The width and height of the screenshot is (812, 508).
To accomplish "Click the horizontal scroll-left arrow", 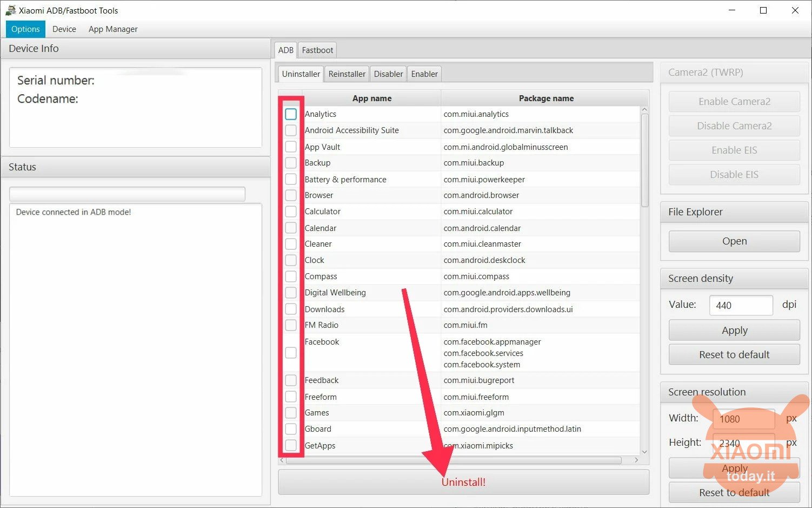I will coord(282,460).
